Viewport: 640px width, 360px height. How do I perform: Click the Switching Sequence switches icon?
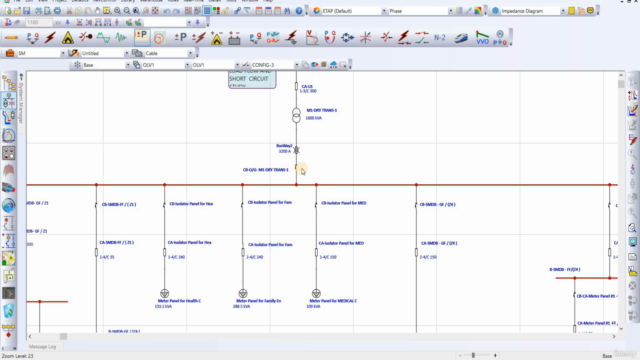[422, 38]
